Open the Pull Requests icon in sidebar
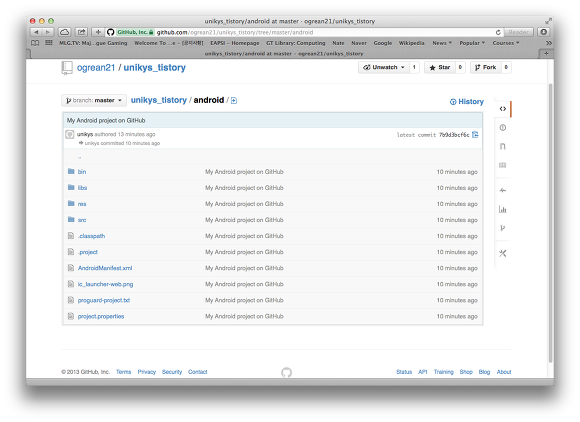 [x=502, y=146]
